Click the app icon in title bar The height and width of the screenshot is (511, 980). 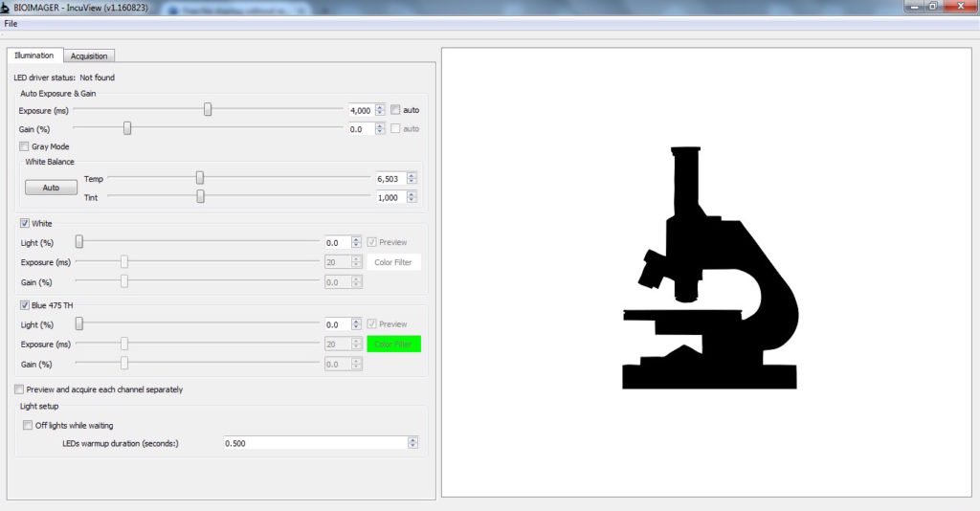click(x=5, y=8)
